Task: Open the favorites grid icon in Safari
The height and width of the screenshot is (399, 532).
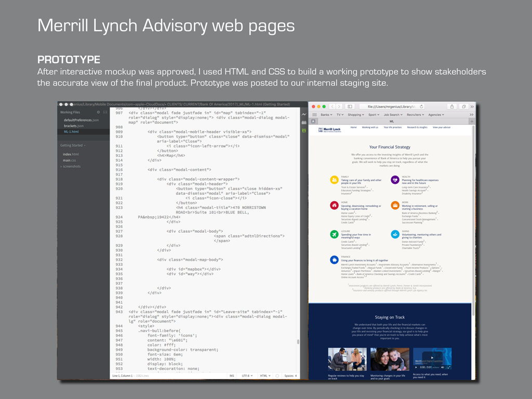Action: (x=314, y=115)
